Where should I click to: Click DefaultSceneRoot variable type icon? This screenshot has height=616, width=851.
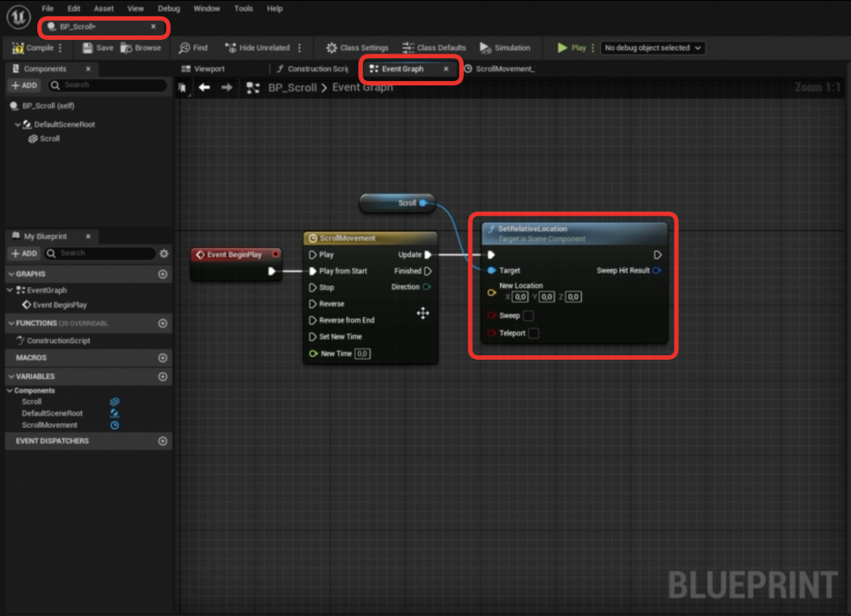click(x=115, y=413)
